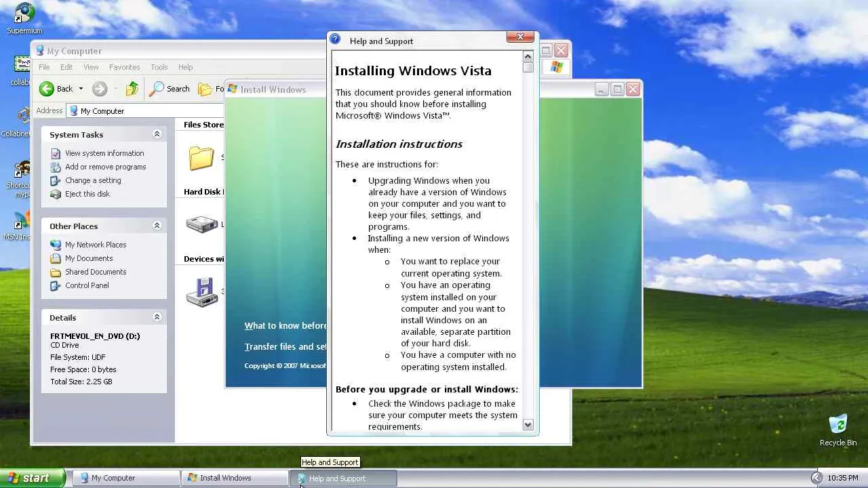Open the Supermium desktop shortcut

point(24,18)
